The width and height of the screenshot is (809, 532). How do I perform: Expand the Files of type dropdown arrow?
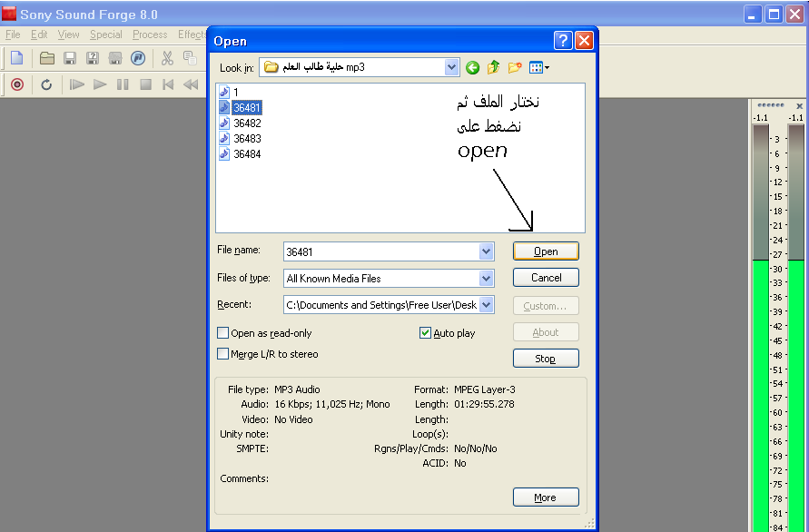coord(486,278)
